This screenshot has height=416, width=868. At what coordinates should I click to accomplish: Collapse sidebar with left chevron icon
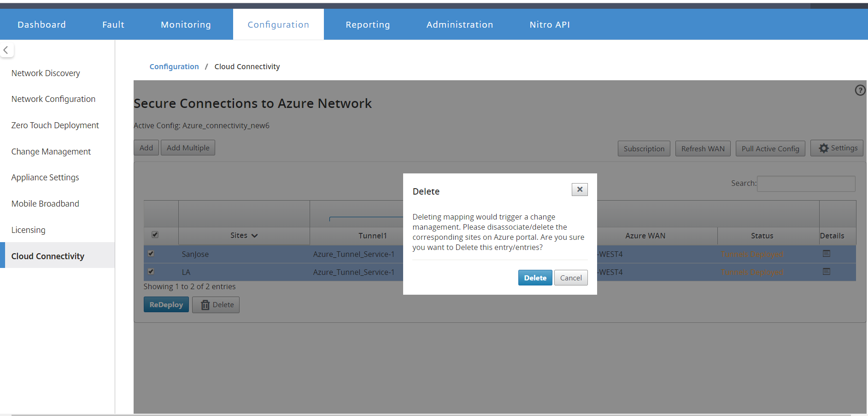click(6, 50)
